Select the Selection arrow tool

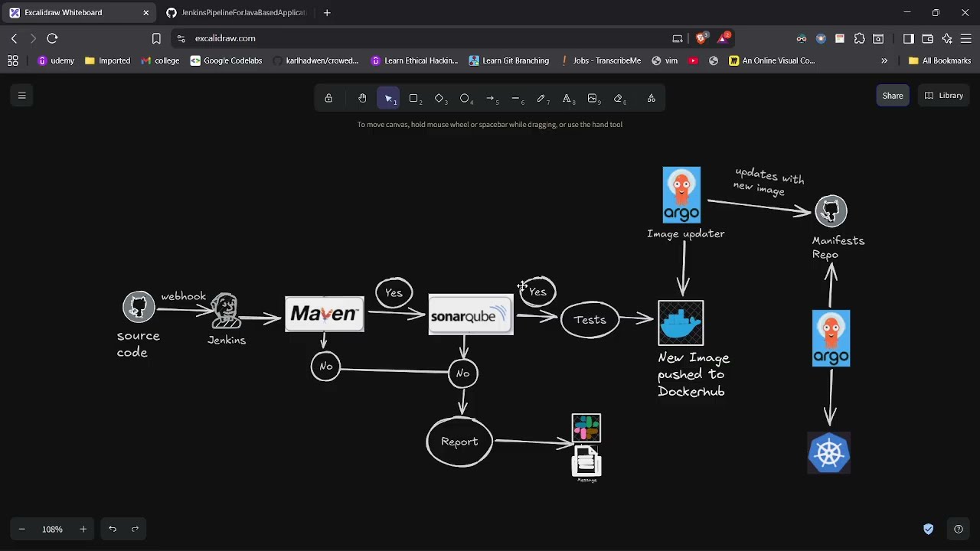388,98
